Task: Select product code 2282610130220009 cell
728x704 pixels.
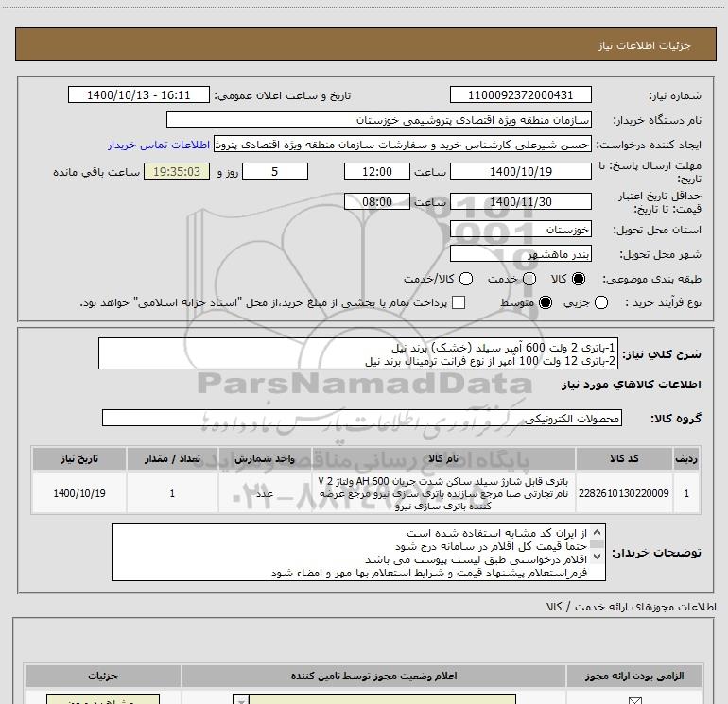Action: click(624, 493)
